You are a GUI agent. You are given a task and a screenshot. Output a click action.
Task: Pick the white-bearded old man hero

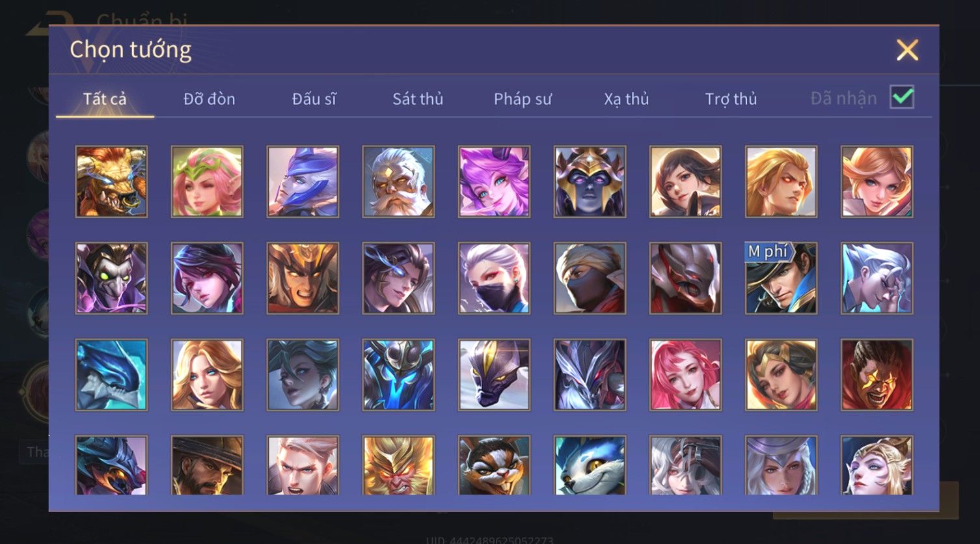click(398, 182)
